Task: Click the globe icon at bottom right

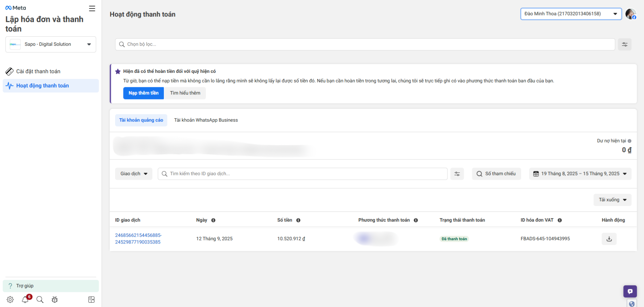Action: [632, 304]
